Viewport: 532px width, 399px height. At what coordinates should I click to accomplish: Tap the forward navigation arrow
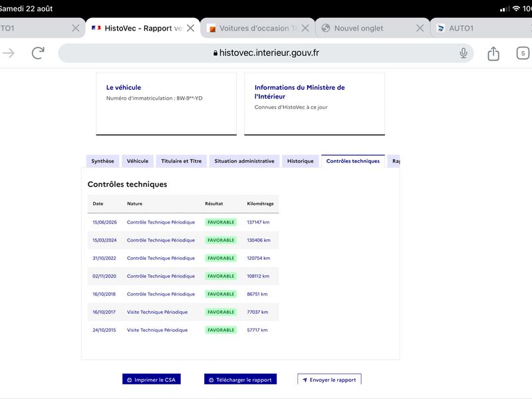[9, 53]
